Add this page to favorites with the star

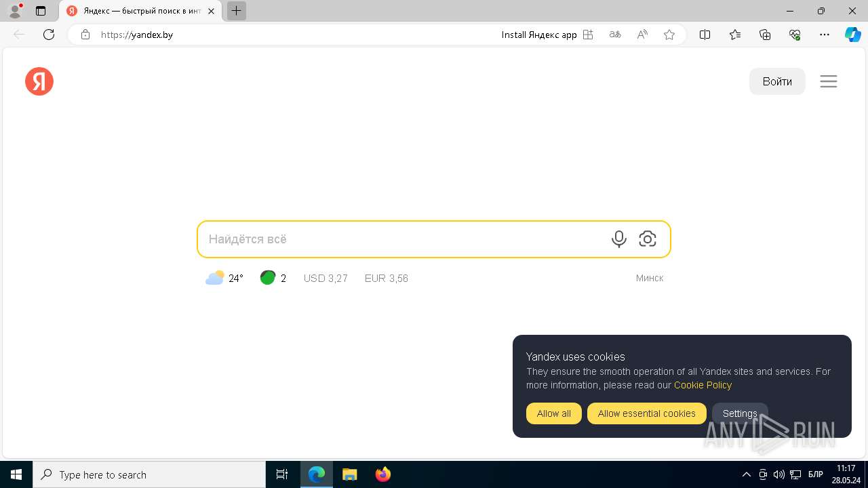point(669,35)
